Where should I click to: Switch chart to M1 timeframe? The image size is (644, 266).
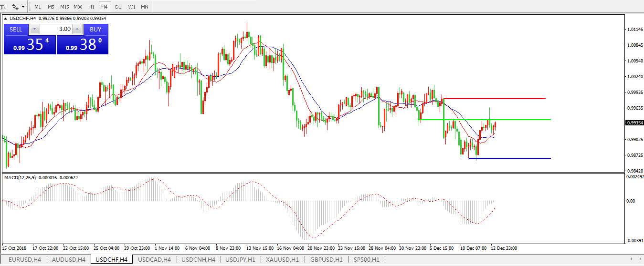point(38,7)
